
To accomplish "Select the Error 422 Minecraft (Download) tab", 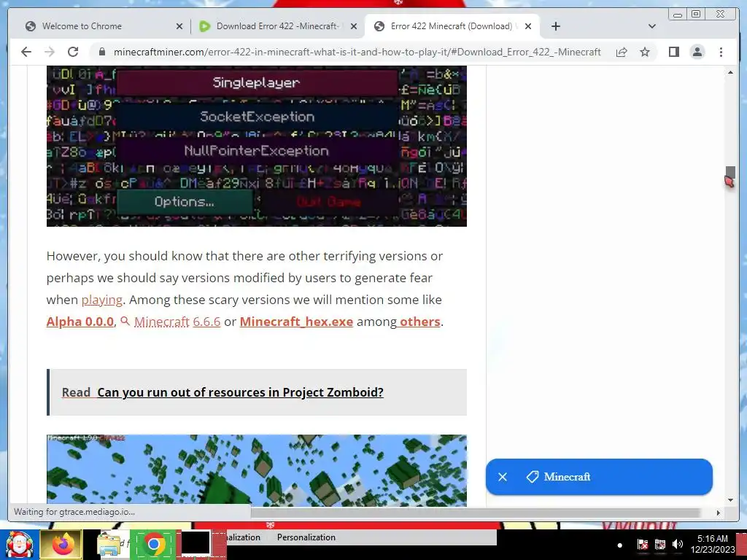I will [x=451, y=26].
